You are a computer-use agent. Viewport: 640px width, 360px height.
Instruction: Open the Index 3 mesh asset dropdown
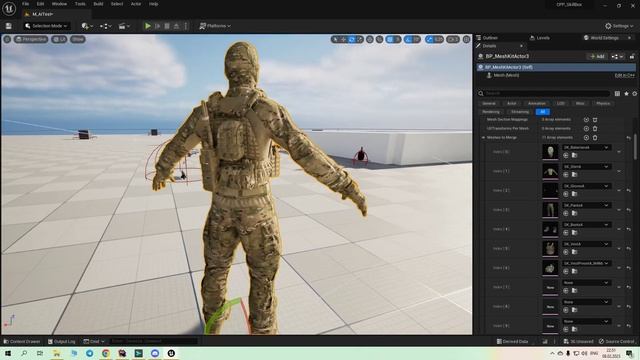pyautogui.click(x=586, y=205)
